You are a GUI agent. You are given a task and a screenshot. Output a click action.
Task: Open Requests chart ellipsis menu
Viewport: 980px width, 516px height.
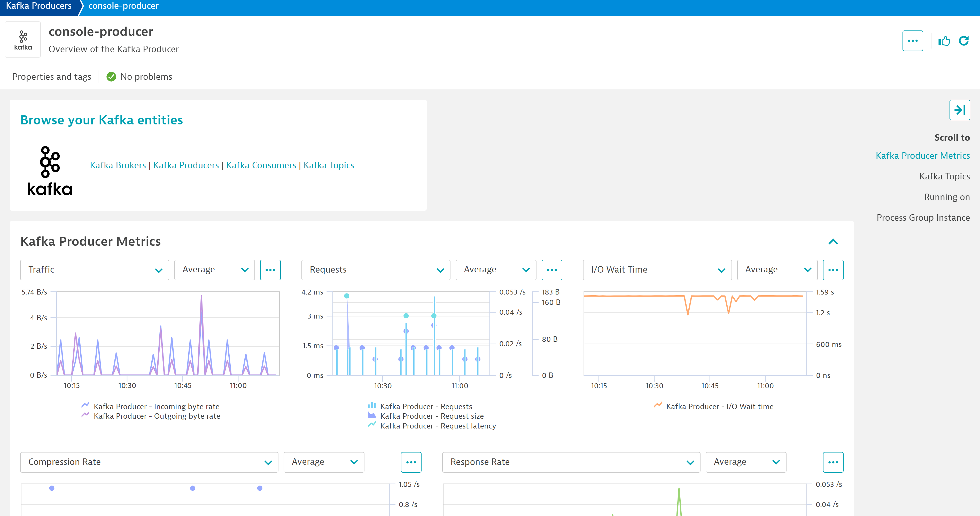(552, 269)
